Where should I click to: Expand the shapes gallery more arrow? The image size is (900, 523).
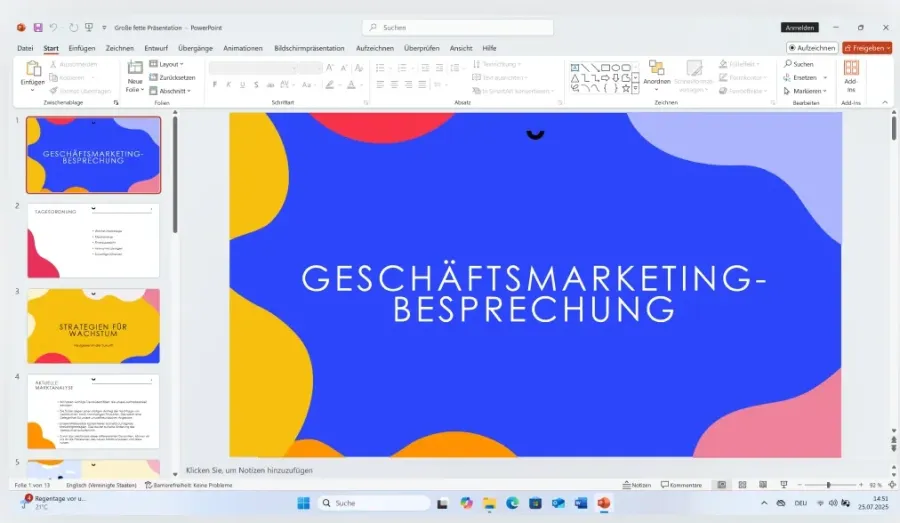click(x=635, y=89)
